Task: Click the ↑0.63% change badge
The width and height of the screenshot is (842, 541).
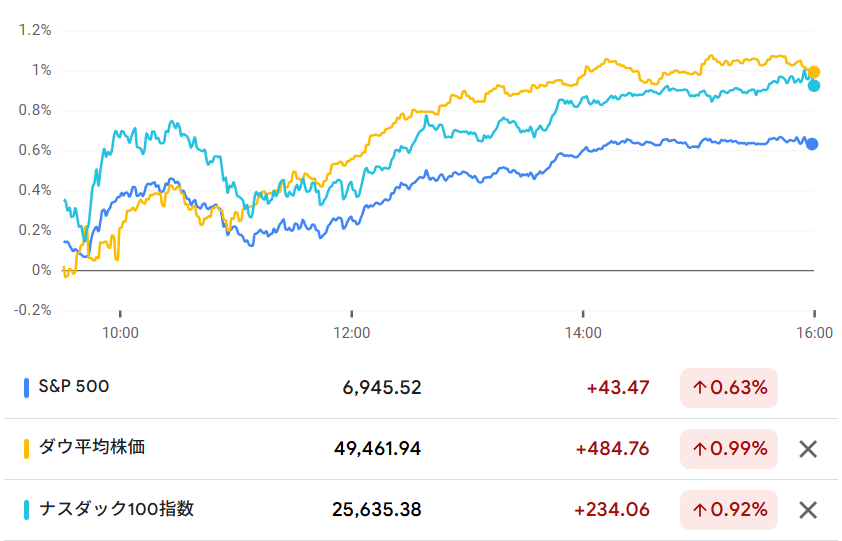Action: click(729, 388)
